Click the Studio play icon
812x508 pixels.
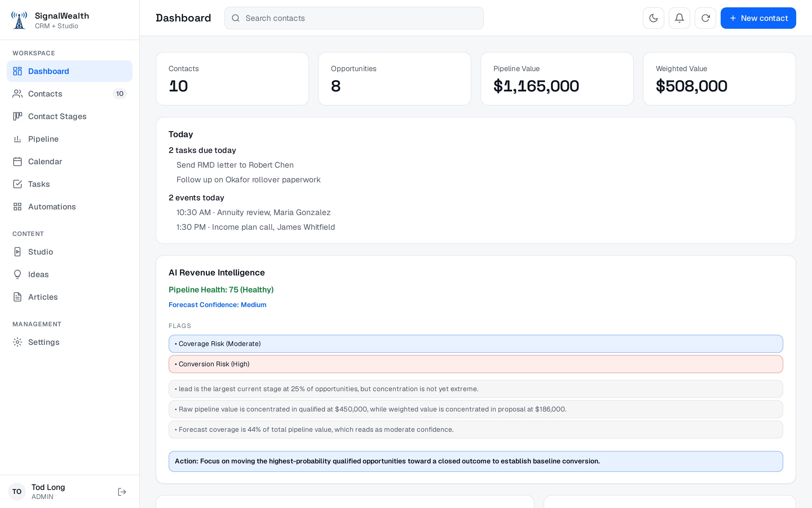17,252
